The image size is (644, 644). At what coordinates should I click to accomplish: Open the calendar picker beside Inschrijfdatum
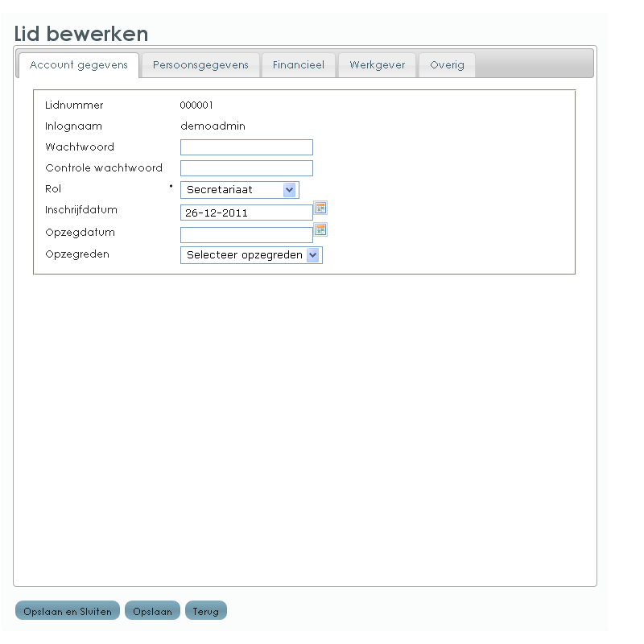320,208
